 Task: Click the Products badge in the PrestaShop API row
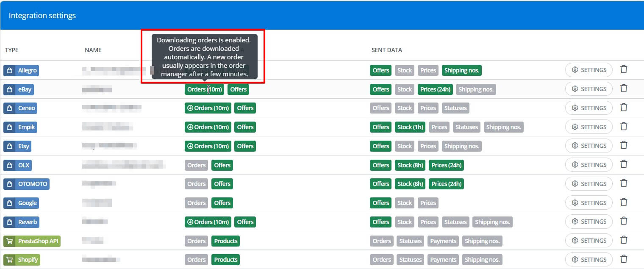[x=226, y=241]
